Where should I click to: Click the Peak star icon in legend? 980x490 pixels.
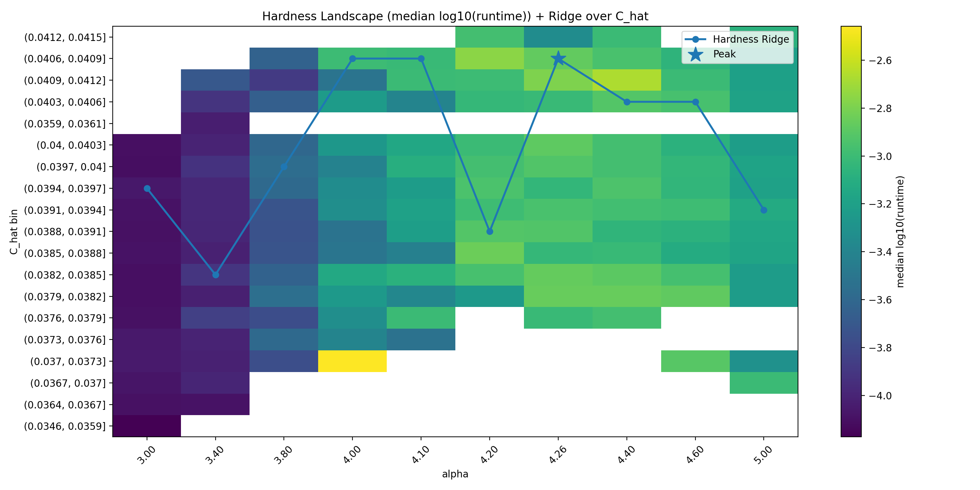pos(695,54)
